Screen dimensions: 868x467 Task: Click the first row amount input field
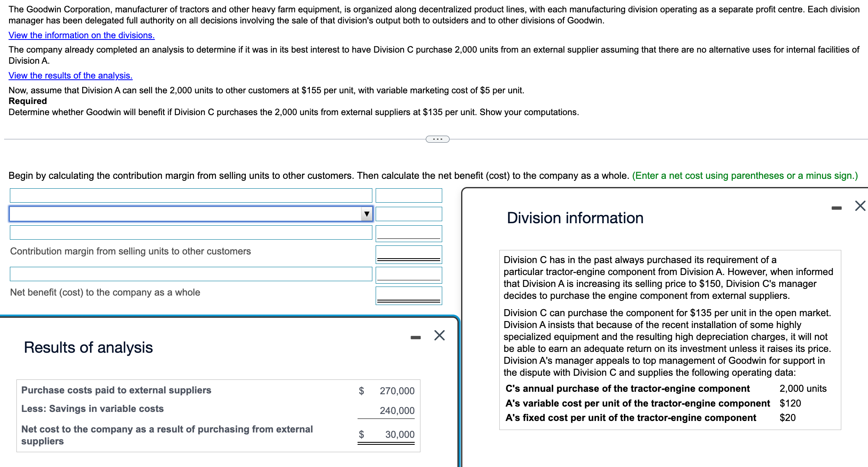tap(409, 195)
